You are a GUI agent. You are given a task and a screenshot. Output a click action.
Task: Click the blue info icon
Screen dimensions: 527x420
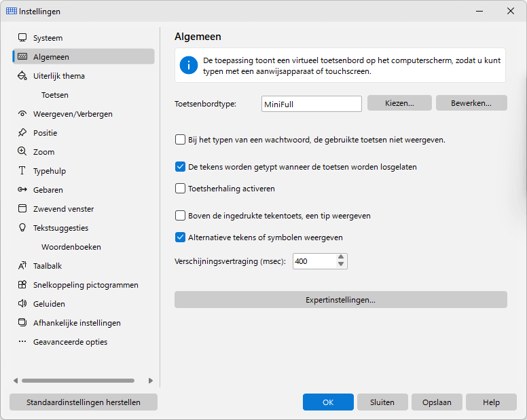pyautogui.click(x=189, y=65)
